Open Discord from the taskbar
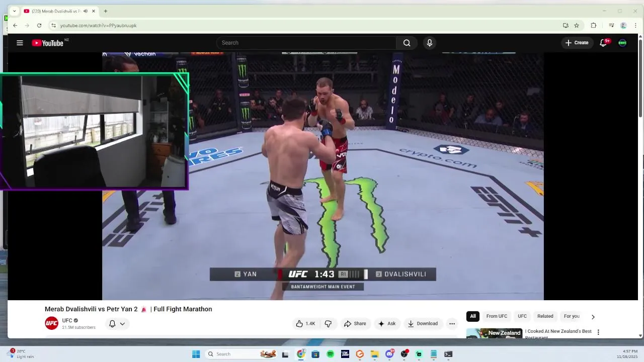 [x=389, y=354]
